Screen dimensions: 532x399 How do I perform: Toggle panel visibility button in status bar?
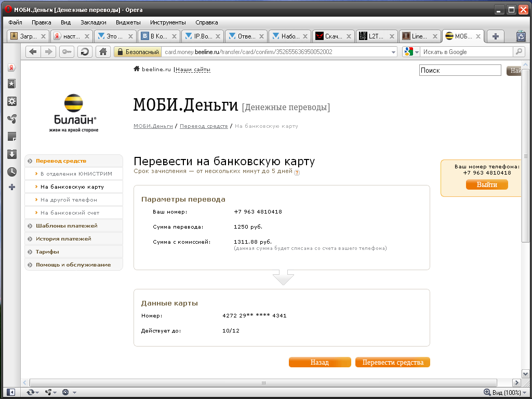(11, 392)
